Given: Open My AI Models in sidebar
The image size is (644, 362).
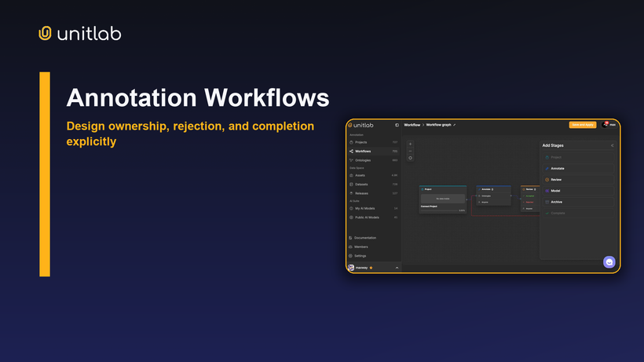Looking at the screenshot, I should (x=373, y=209).
